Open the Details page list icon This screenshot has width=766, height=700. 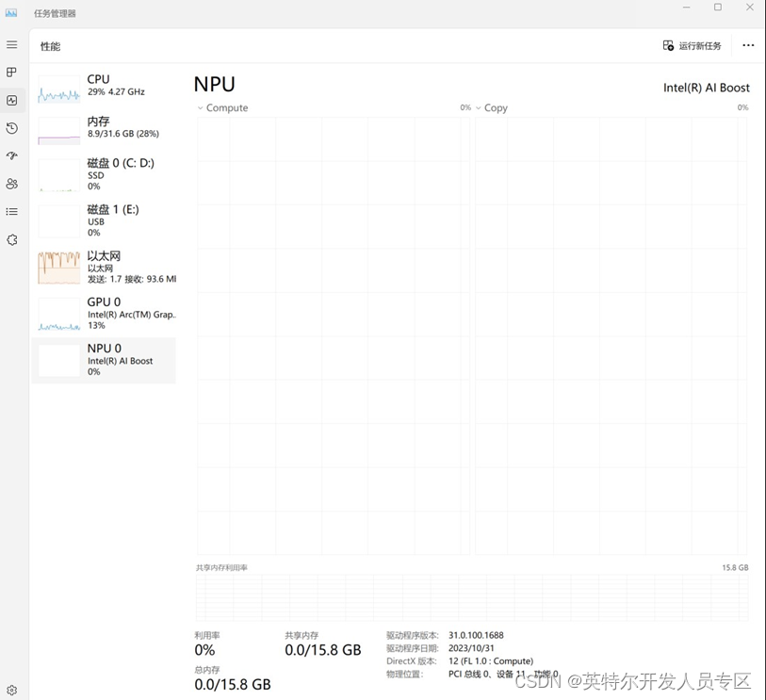[11, 212]
